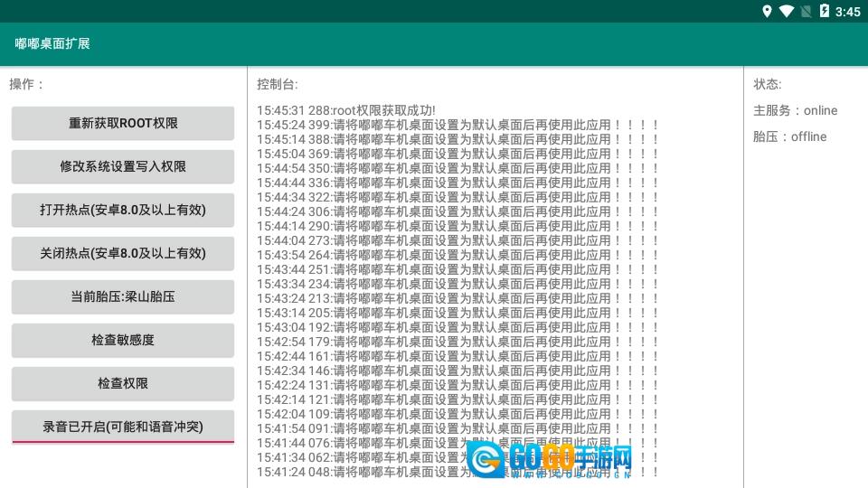868x488 pixels.
Task: Click the status bar clock showing 3:45
Action: coord(848,12)
